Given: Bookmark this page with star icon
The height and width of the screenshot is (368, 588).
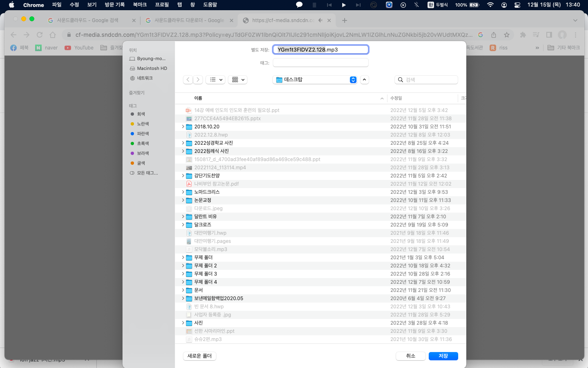Looking at the screenshot, I should coord(507,35).
